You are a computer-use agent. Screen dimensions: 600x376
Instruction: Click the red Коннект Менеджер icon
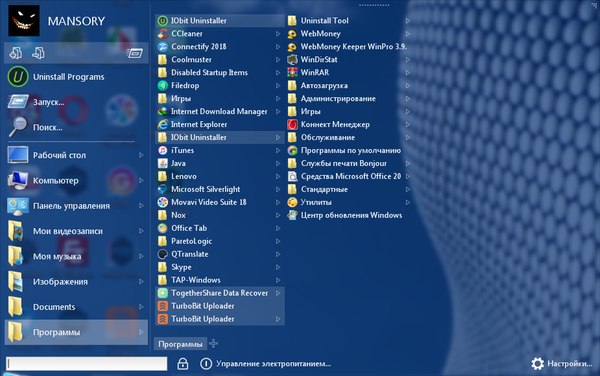click(292, 124)
